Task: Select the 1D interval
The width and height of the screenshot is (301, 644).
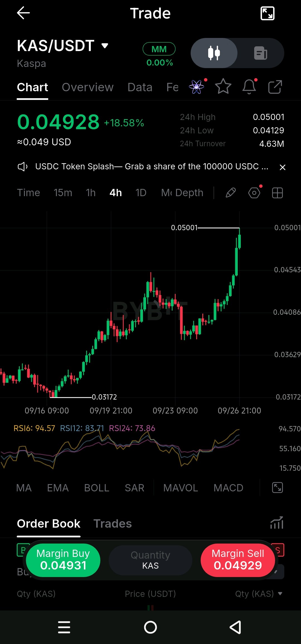Action: pyautogui.click(x=141, y=193)
